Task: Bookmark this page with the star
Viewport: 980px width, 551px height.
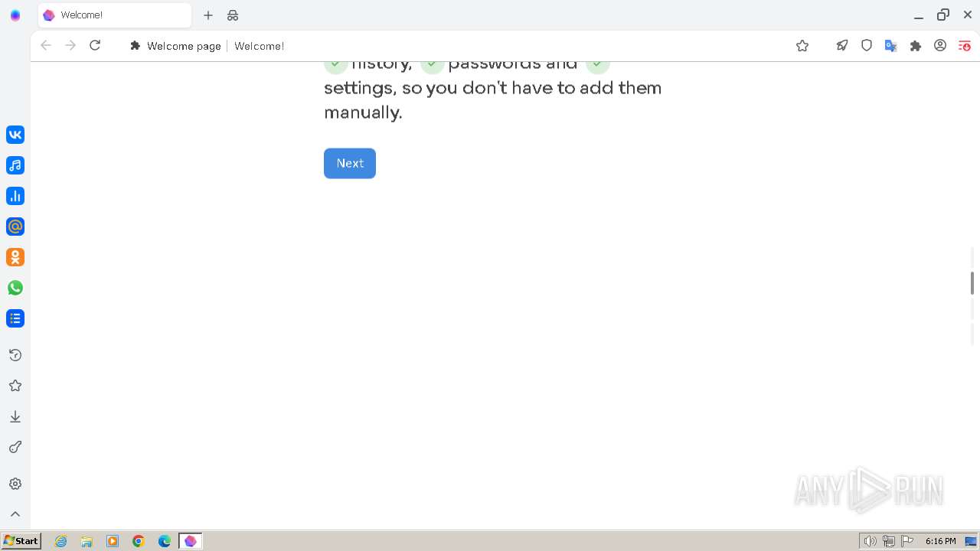Action: coord(802,46)
